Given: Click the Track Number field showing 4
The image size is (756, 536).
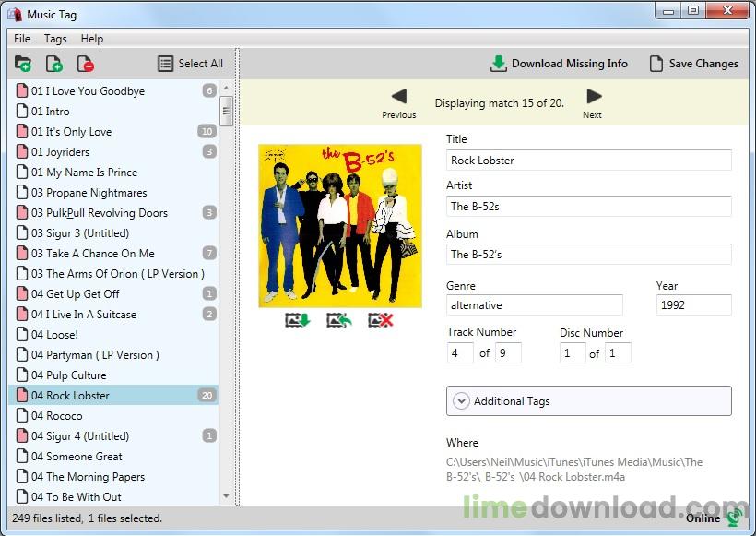Looking at the screenshot, I should (x=460, y=352).
